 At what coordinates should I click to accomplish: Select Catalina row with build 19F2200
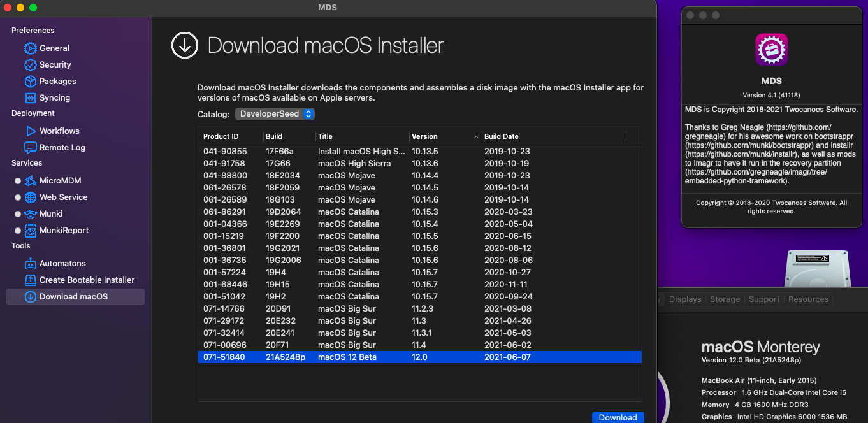click(x=420, y=236)
